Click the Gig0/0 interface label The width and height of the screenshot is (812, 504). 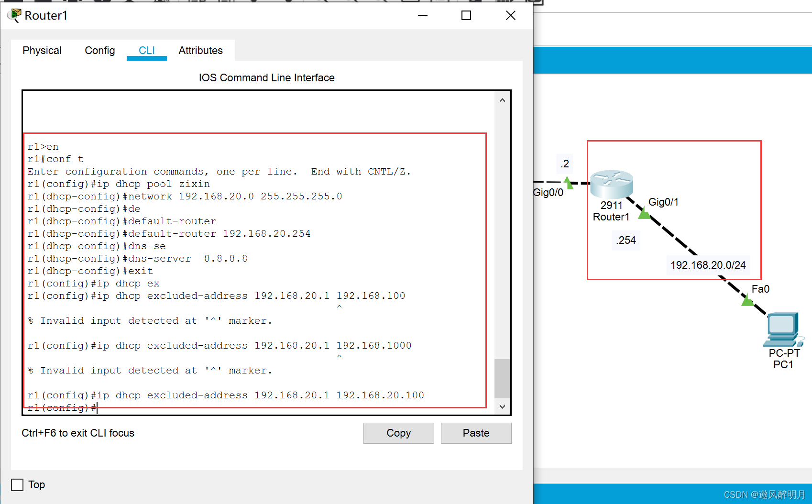[549, 192]
